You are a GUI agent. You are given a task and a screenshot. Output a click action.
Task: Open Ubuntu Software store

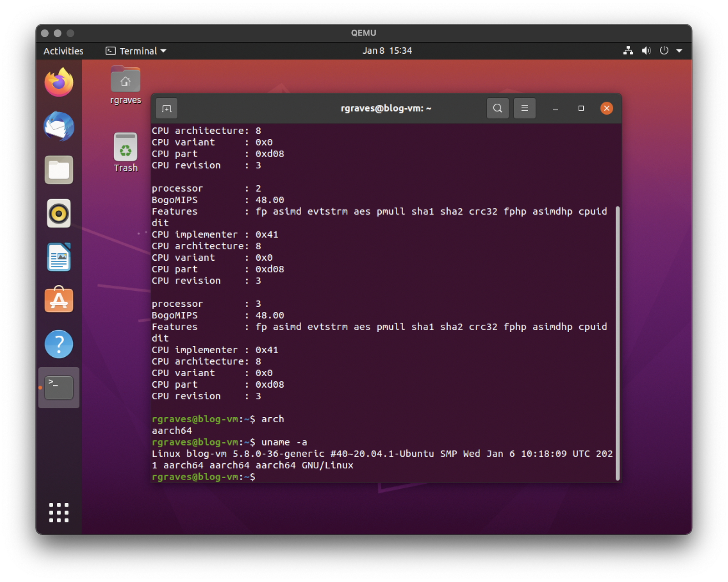coord(59,300)
